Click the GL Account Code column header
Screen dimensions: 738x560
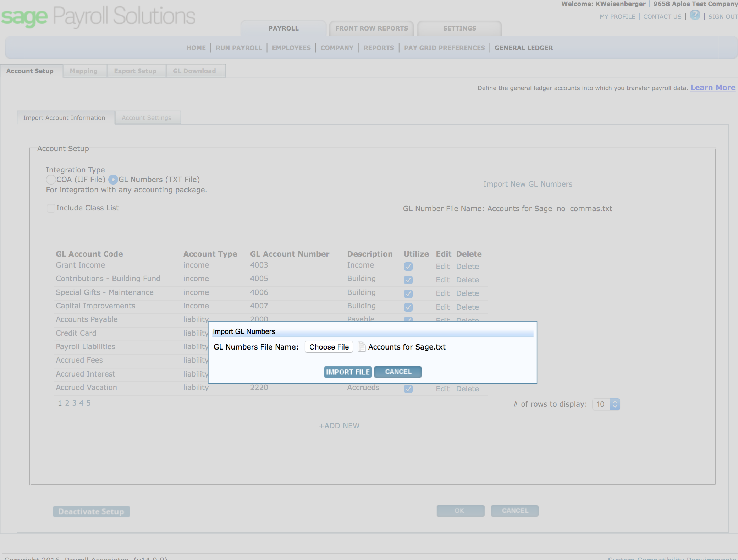pos(89,254)
